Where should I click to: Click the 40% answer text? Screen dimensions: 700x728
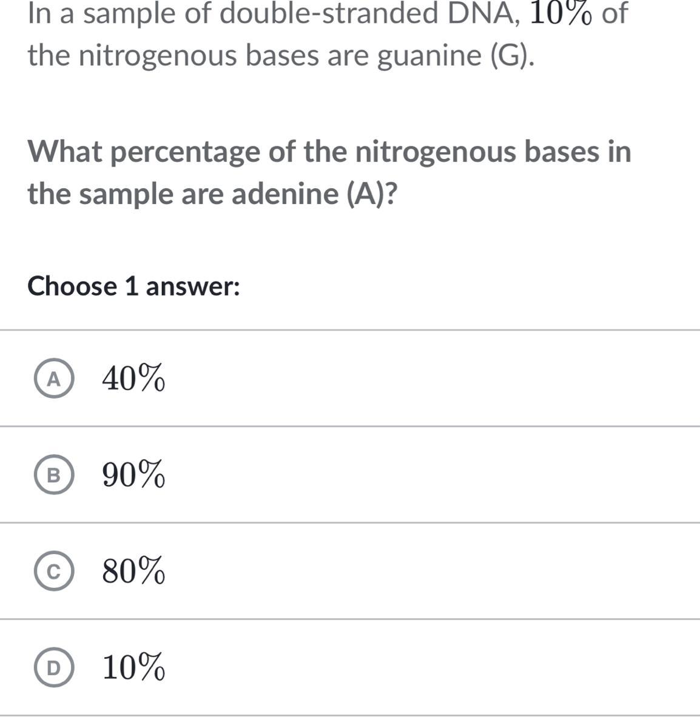133,379
